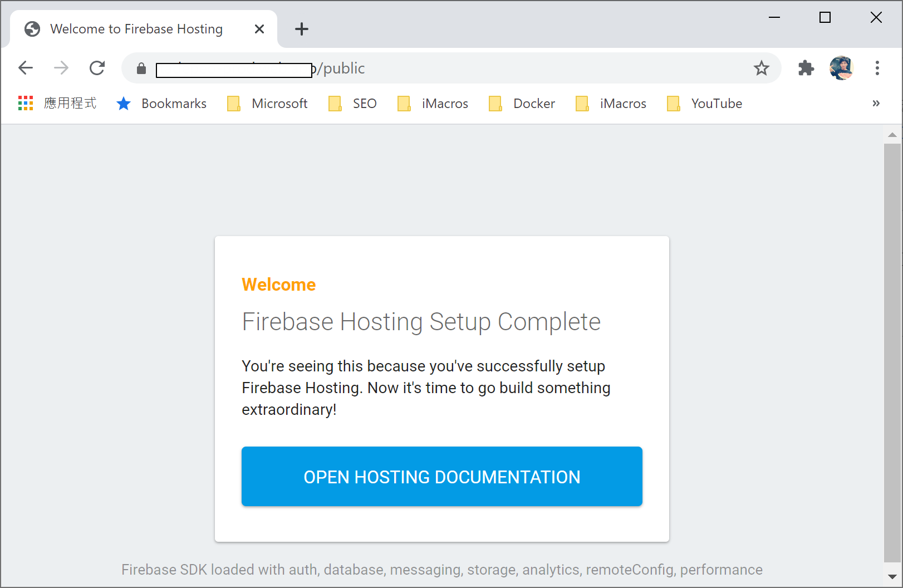This screenshot has width=903, height=588.
Task: Click the reload page icon
Action: 97,67
